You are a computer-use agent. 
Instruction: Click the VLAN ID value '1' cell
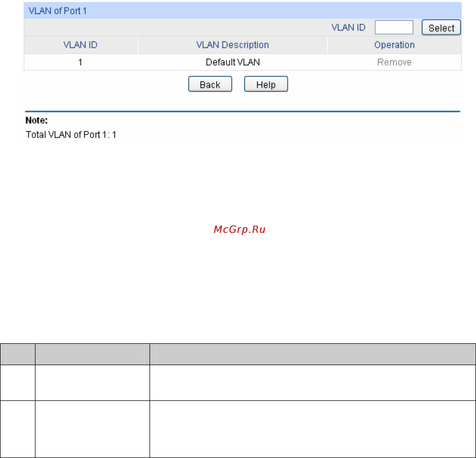pyautogui.click(x=80, y=62)
